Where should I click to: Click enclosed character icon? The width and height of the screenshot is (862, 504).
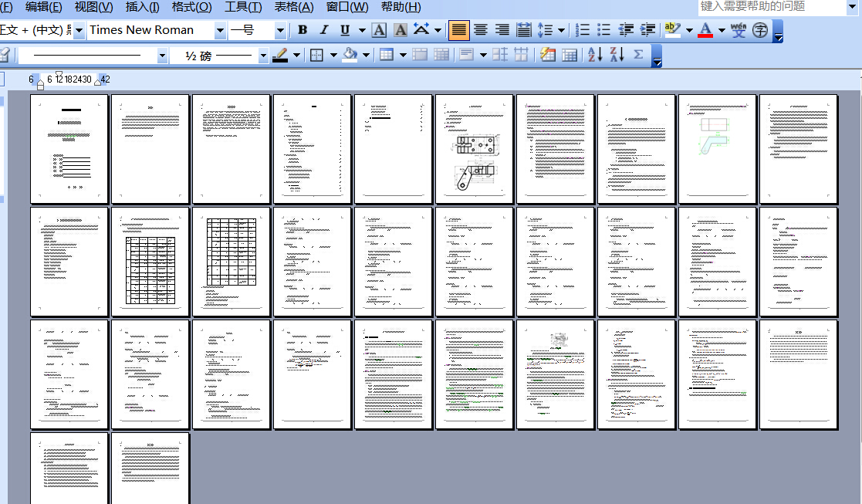[x=759, y=30]
